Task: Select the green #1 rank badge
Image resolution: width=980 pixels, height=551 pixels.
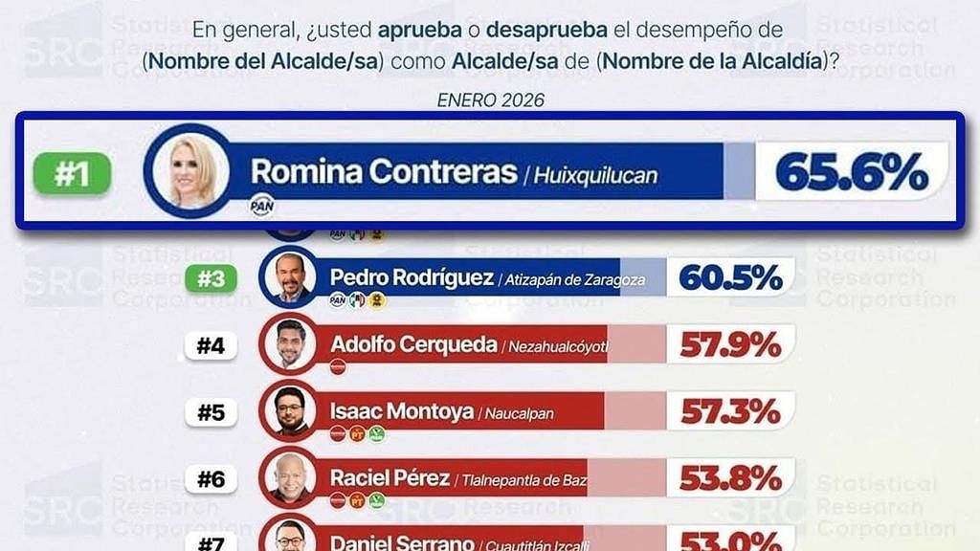Action: tap(72, 173)
